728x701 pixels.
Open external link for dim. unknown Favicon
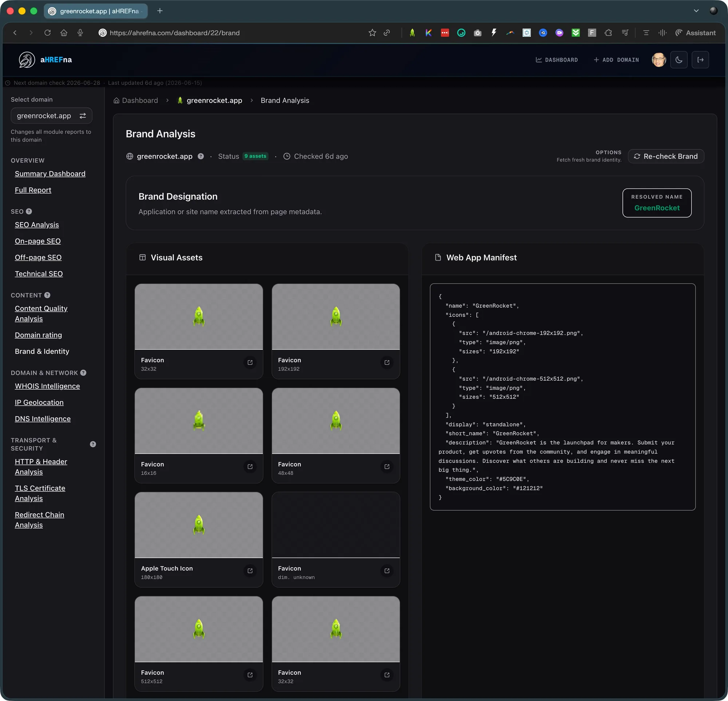(387, 571)
